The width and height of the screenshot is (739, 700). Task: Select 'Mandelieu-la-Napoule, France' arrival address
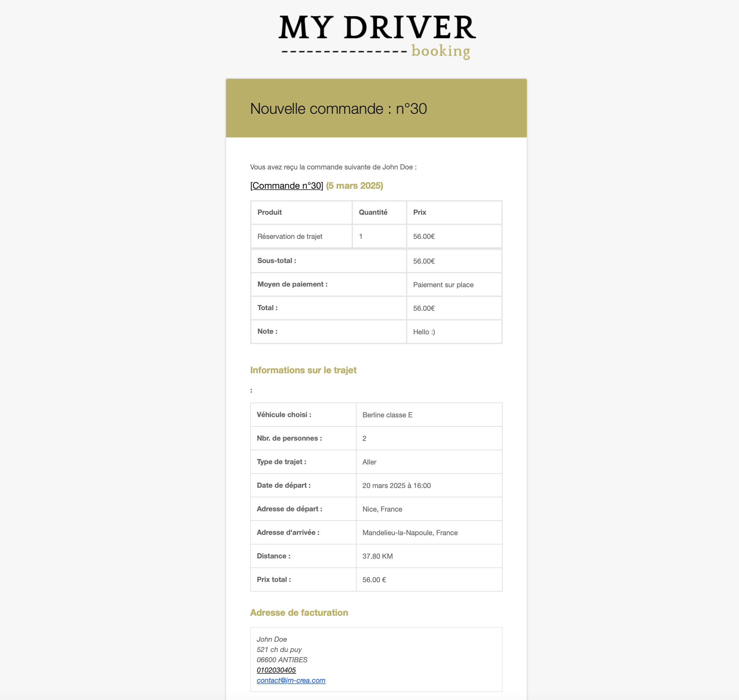[410, 532]
